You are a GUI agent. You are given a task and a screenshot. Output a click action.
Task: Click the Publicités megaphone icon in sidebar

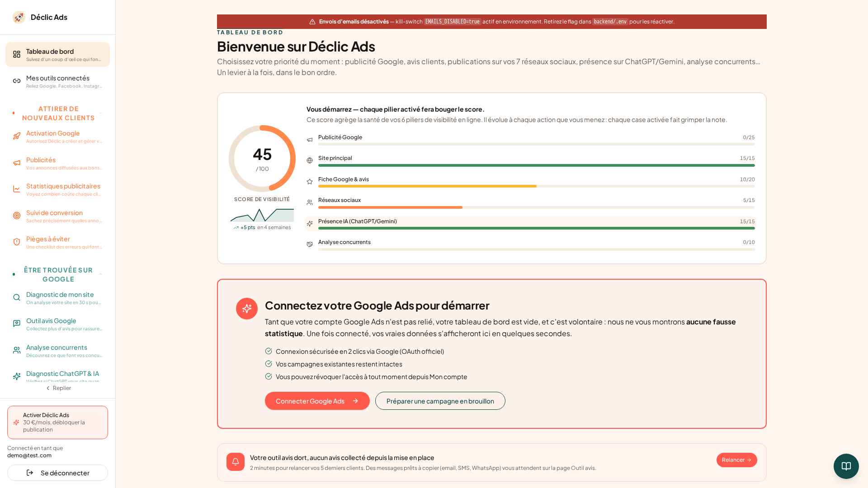coord(17,163)
